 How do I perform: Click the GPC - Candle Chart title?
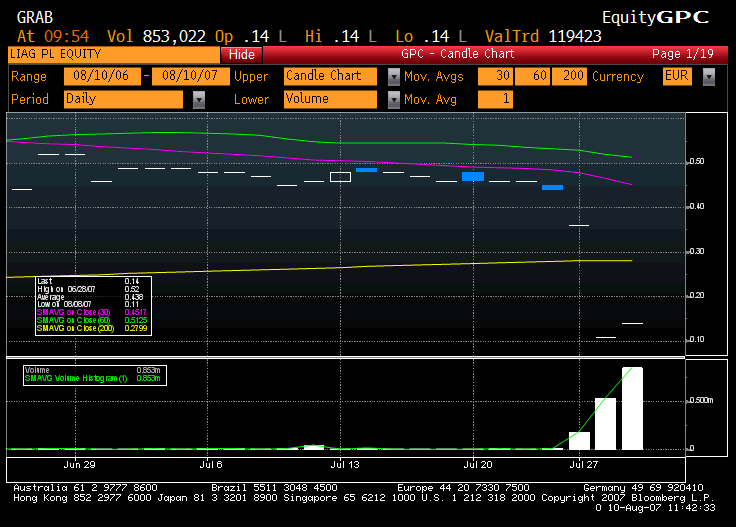coord(458,54)
